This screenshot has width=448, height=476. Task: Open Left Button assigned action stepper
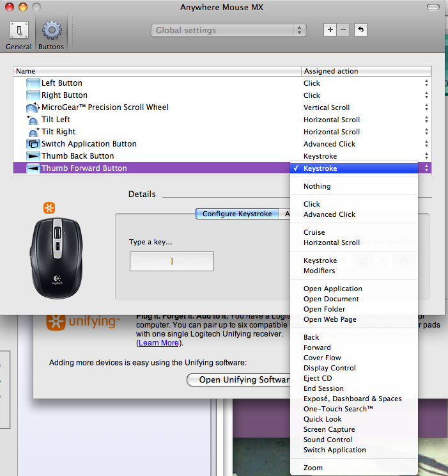tap(426, 83)
